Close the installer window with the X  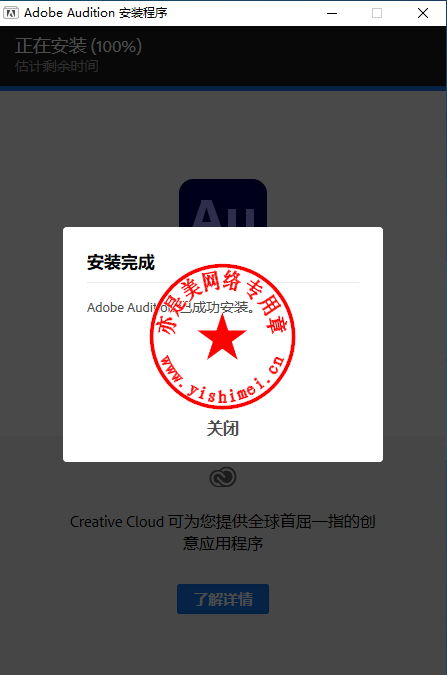click(423, 13)
